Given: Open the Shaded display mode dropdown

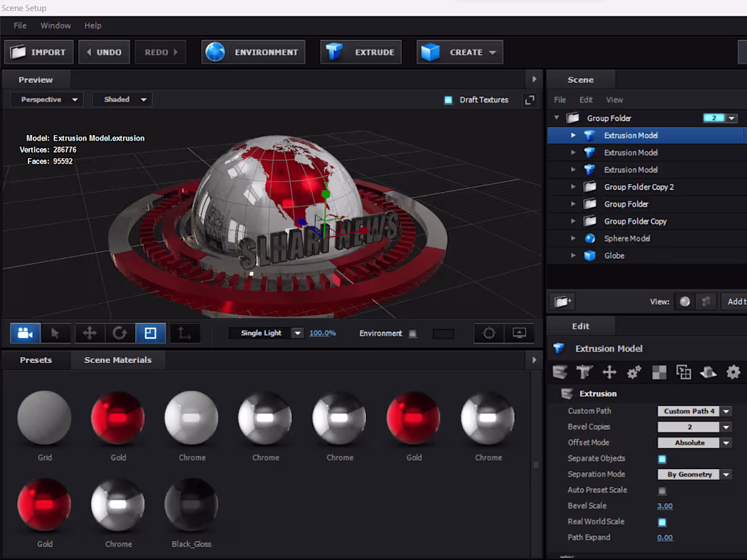Looking at the screenshot, I should point(122,100).
